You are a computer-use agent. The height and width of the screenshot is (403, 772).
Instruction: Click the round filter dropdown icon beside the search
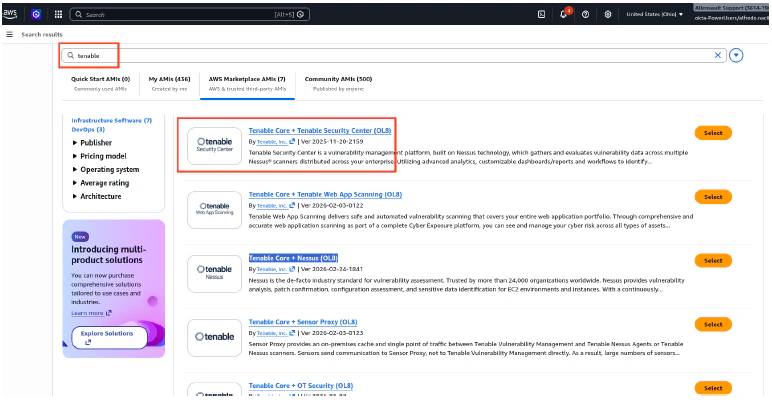click(x=736, y=55)
